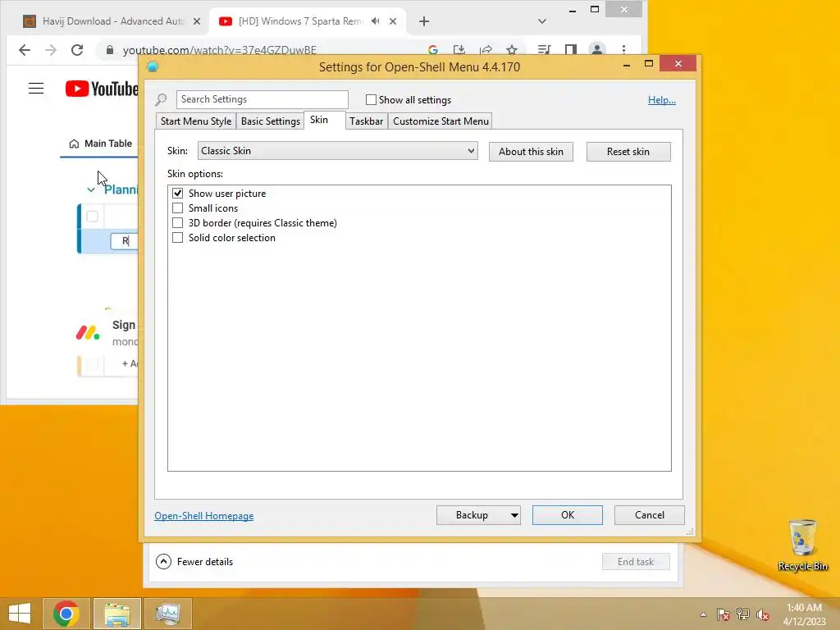Collapse the Planning group chevron
The height and width of the screenshot is (630, 840).
90,189
